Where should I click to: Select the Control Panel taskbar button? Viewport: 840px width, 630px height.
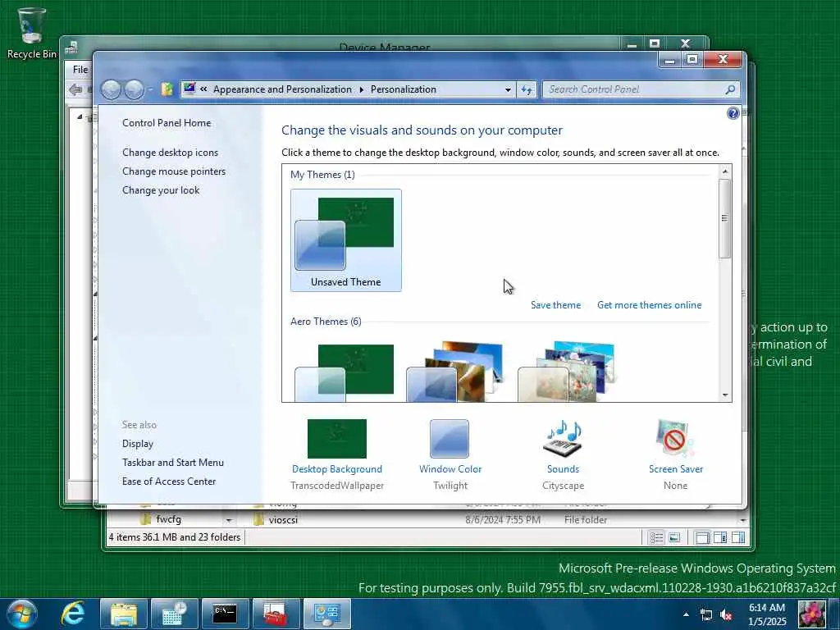[x=327, y=614]
